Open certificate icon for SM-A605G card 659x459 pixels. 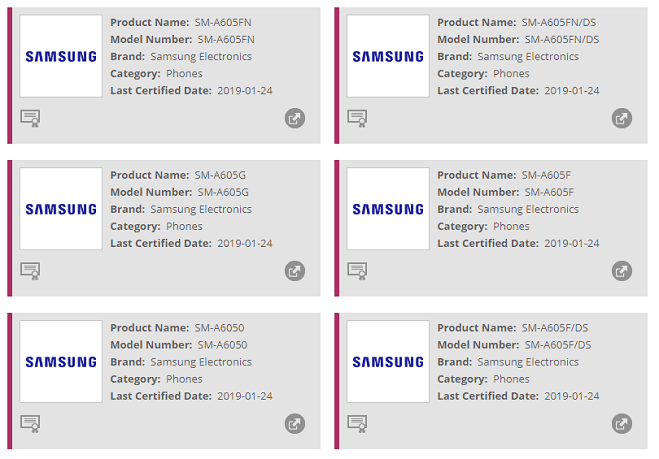coord(30,271)
